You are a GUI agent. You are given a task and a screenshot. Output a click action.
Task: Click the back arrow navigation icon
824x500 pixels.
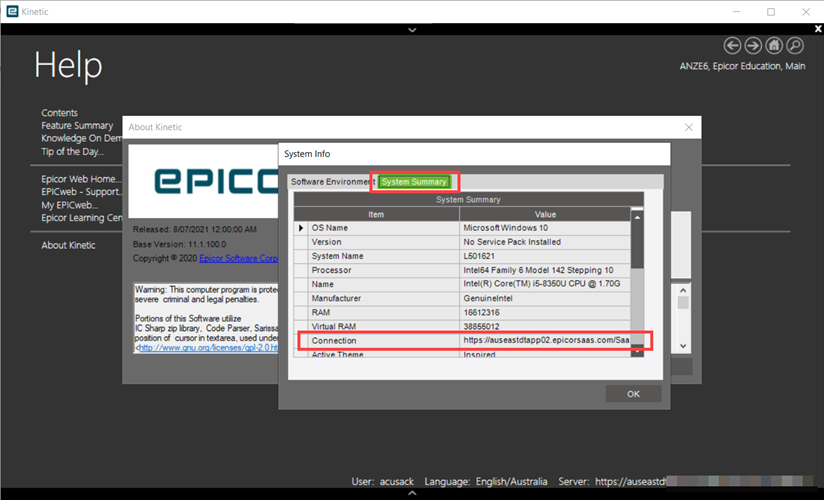click(x=732, y=46)
